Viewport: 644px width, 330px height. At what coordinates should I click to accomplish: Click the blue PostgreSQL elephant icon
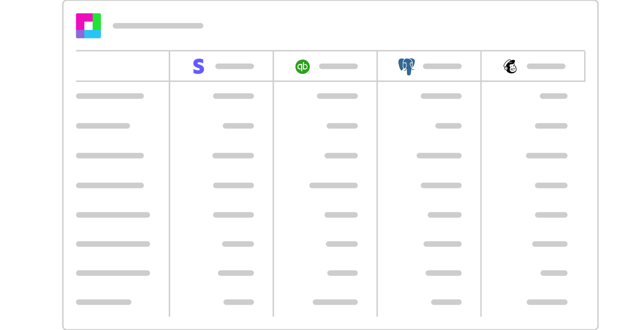click(406, 66)
